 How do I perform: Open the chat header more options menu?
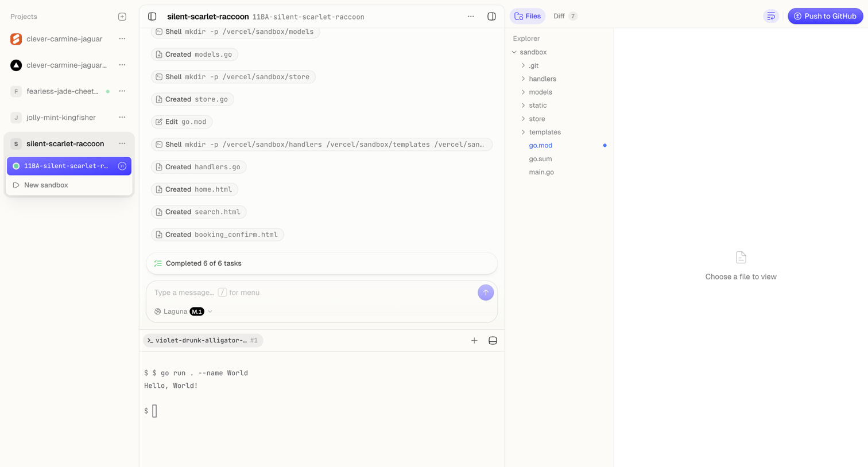pos(471,17)
